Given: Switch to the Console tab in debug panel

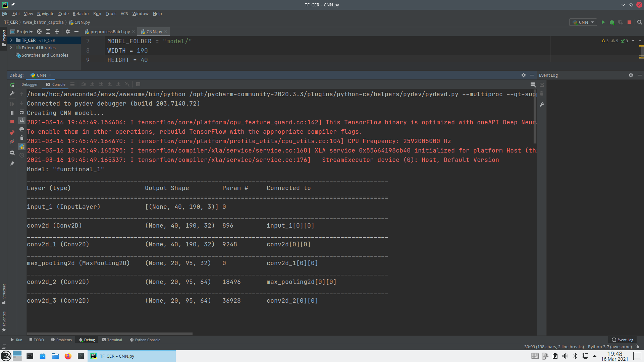Looking at the screenshot, I should 56,84.
